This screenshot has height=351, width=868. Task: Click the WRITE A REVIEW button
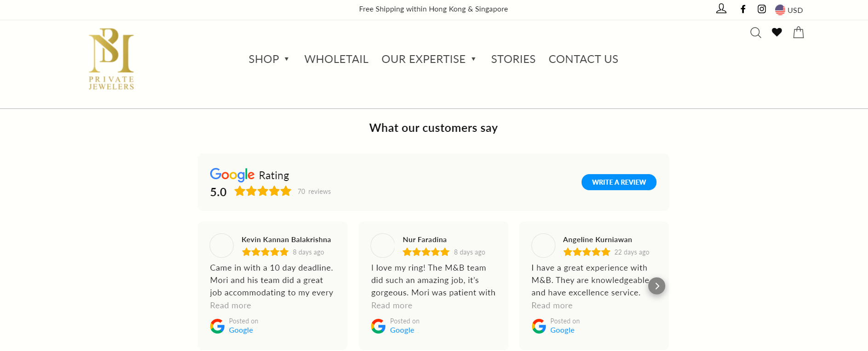[x=619, y=182]
